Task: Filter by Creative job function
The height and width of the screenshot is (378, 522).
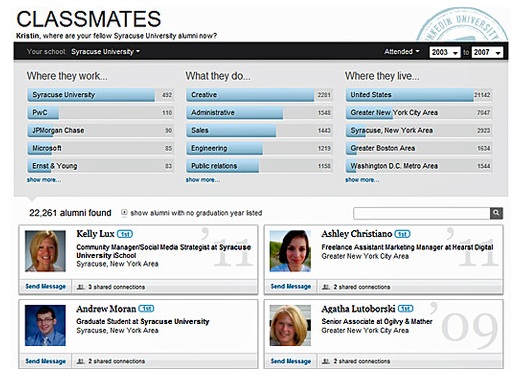Action: coord(259,95)
